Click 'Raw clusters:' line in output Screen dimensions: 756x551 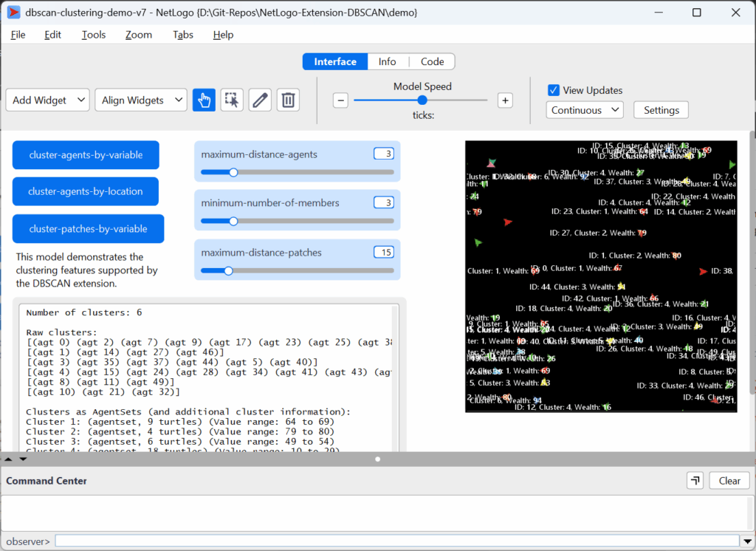[x=62, y=332]
